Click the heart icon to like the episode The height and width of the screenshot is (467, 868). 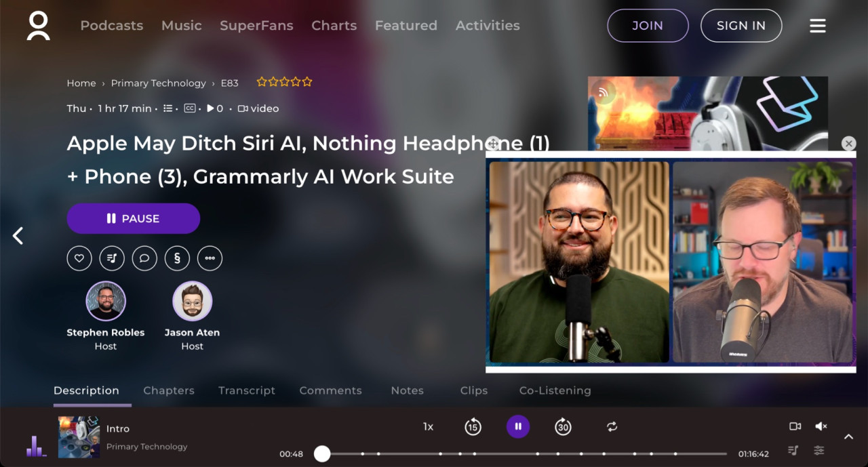[x=79, y=258]
